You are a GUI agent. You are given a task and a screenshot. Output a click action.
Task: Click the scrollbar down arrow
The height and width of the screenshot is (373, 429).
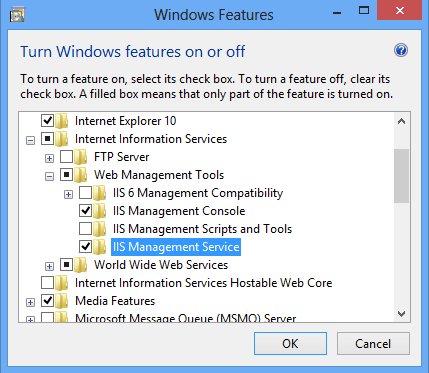[401, 313]
